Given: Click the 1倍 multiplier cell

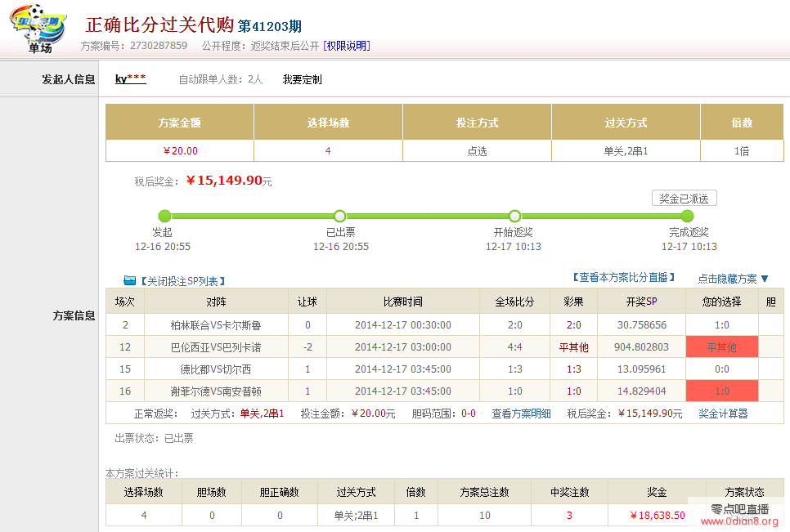Looking at the screenshot, I should pyautogui.click(x=742, y=151).
